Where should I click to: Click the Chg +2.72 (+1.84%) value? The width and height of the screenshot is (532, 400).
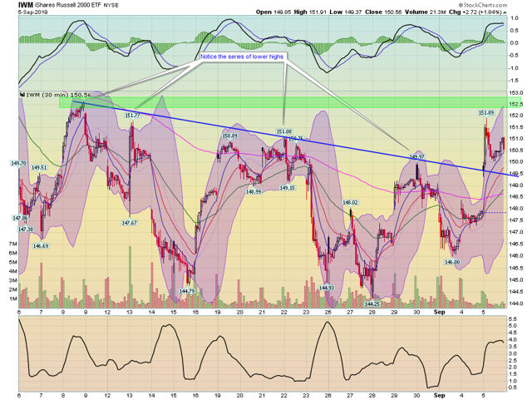(475, 12)
